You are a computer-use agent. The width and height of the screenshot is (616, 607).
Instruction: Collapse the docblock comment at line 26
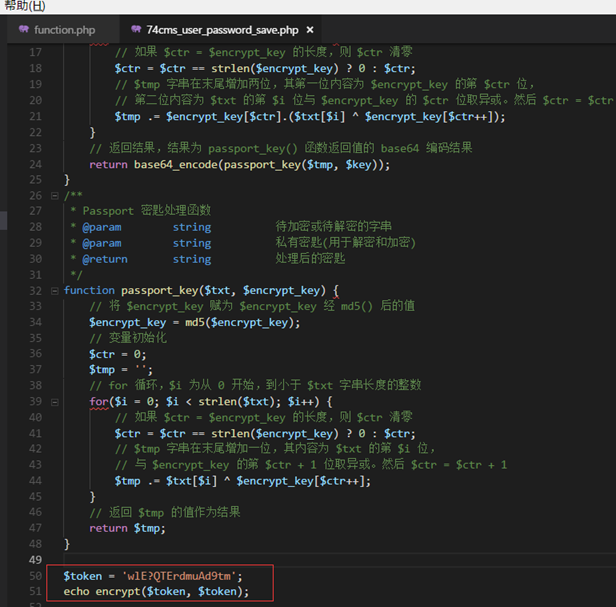tap(55, 196)
